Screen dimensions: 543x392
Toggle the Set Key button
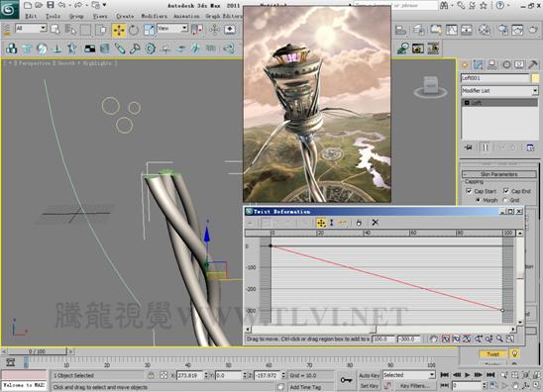370,385
